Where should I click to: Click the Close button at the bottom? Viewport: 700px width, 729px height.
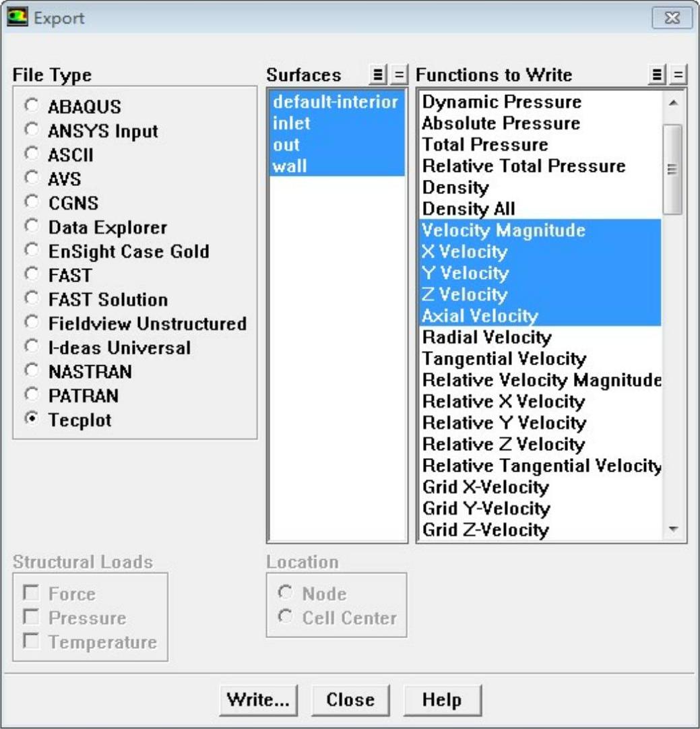coord(350,699)
